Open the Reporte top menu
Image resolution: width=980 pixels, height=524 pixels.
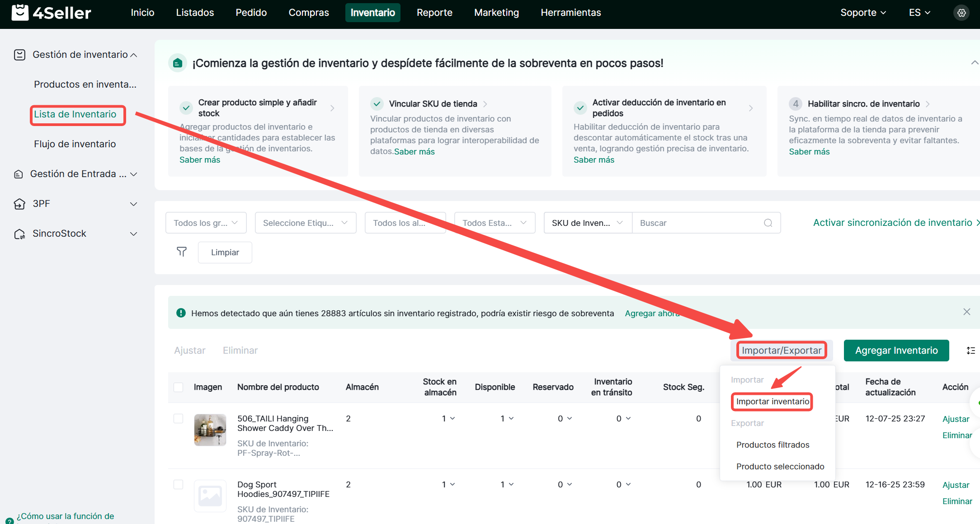434,13
